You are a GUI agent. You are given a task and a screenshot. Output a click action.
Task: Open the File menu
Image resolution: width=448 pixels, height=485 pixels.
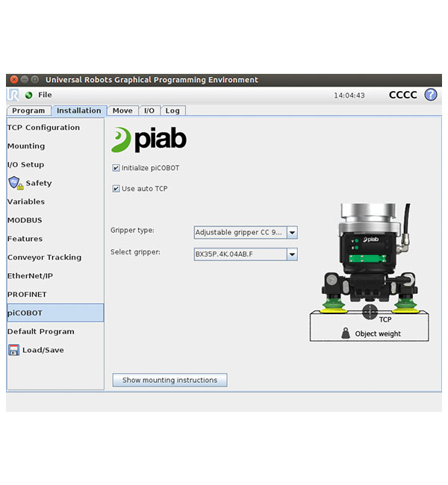tap(45, 95)
